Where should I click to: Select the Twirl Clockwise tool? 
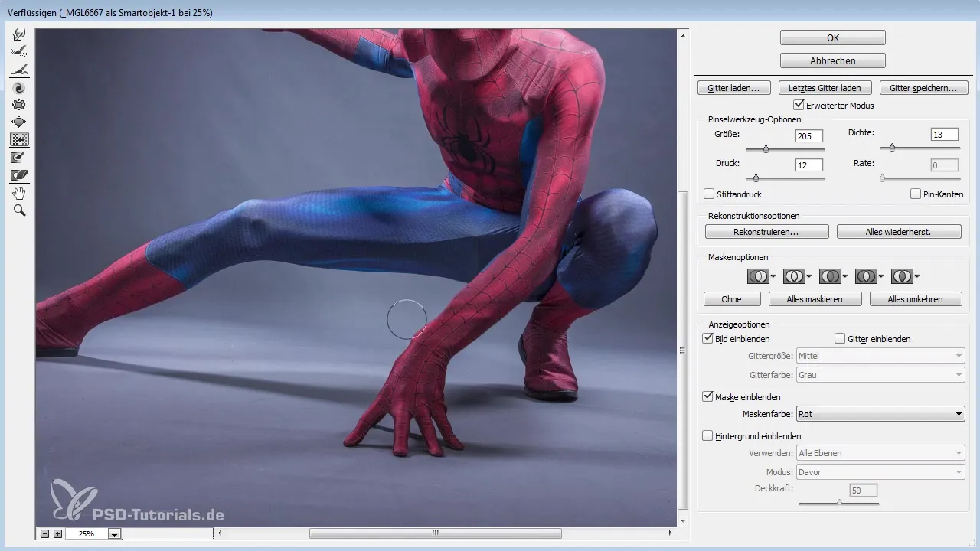tap(20, 86)
